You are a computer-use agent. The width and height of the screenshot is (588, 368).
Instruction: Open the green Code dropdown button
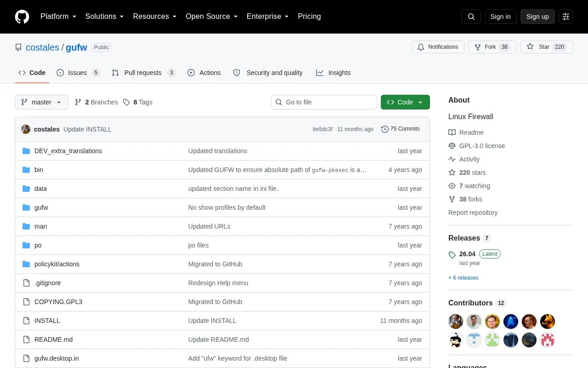pos(405,102)
